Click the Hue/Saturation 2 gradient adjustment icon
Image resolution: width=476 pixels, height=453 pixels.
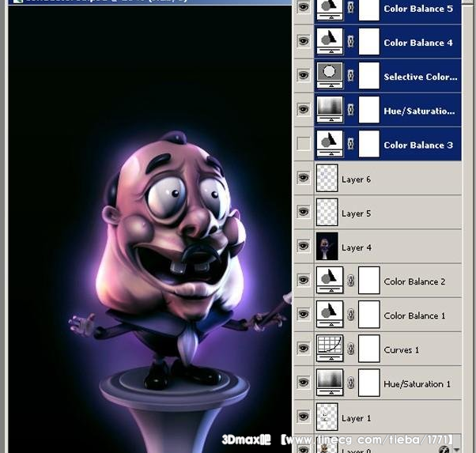[330, 110]
